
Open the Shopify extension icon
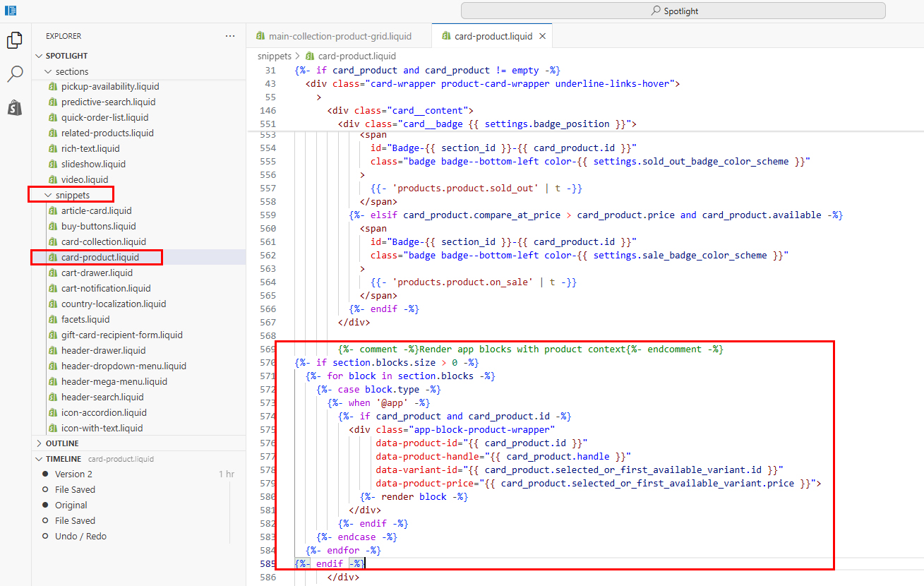(x=15, y=107)
